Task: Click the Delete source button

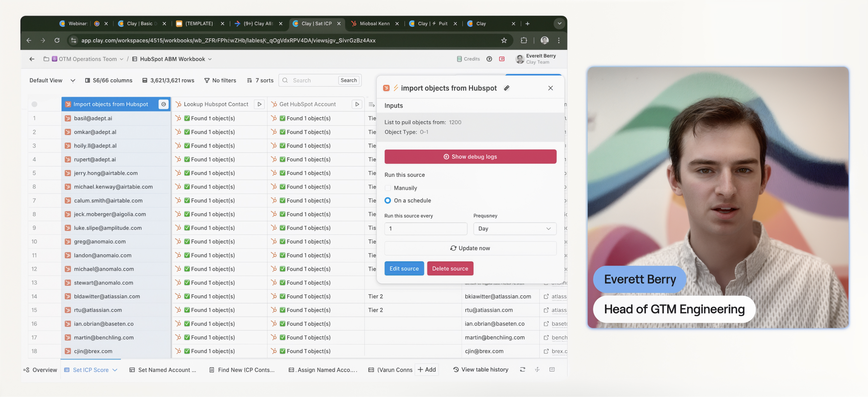Action: [450, 269]
